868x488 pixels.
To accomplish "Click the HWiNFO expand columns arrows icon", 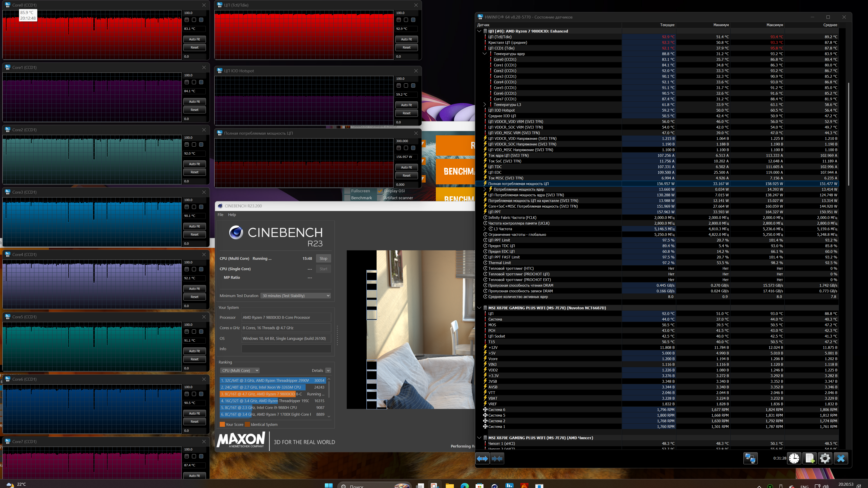I will point(482,458).
